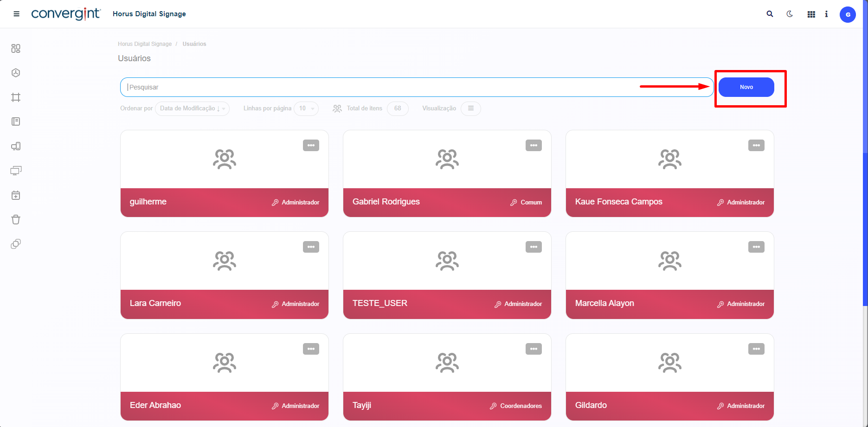868x427 pixels.
Task: Open the G user avatar menu
Action: (x=848, y=14)
